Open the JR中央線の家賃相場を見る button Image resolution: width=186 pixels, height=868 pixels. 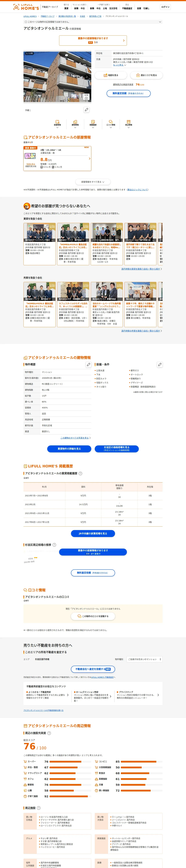93,534
